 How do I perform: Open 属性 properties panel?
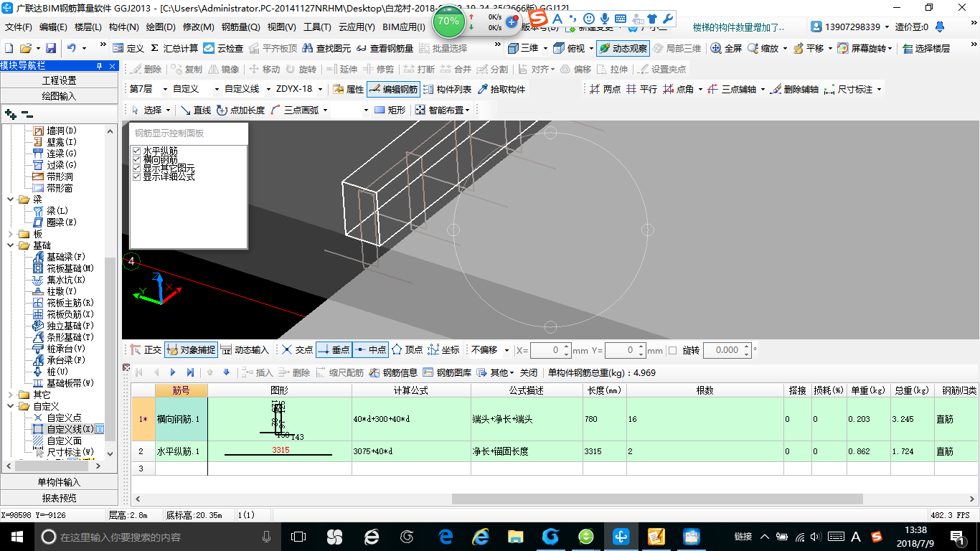tap(349, 90)
